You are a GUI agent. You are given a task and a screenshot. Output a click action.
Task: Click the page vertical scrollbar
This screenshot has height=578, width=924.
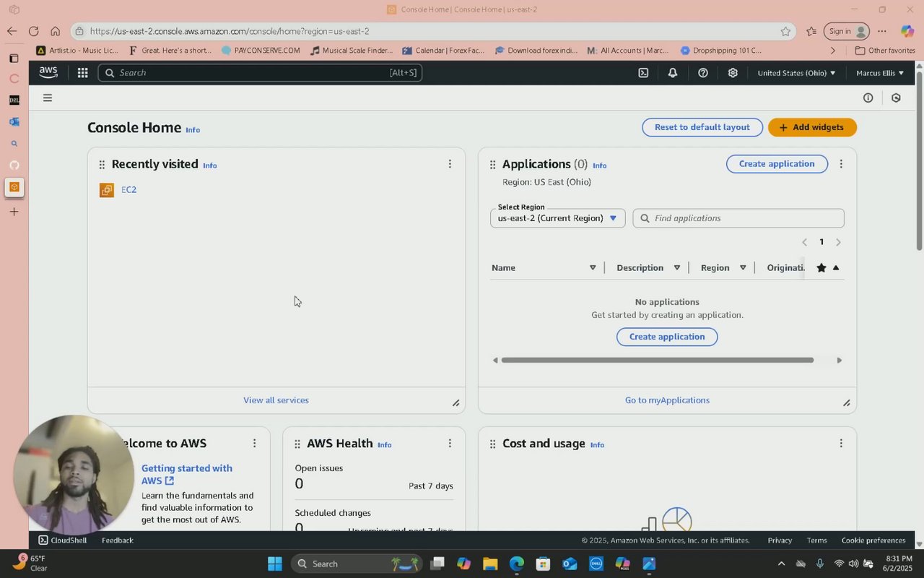(919, 160)
